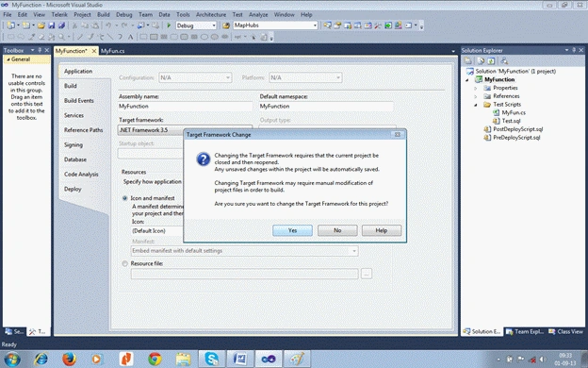Select the Deploy page tab
This screenshot has height=368, width=588.
click(x=73, y=189)
